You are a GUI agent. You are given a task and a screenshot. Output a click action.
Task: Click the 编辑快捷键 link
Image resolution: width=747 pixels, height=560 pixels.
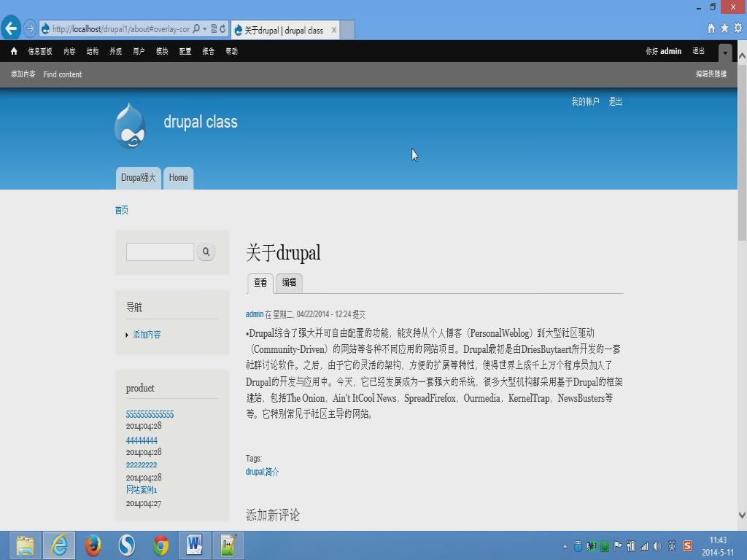[711, 74]
